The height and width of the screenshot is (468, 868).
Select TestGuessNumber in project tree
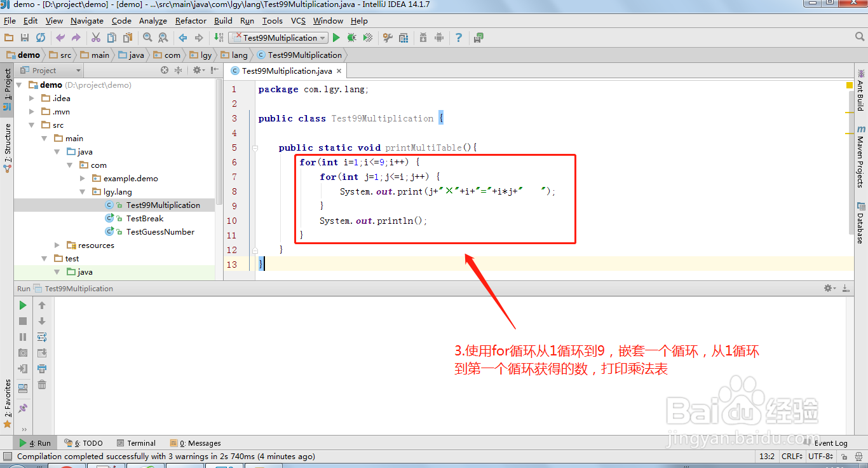(x=160, y=231)
